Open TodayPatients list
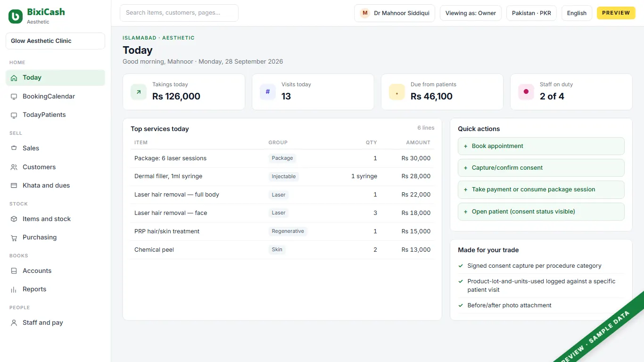 pos(55,115)
